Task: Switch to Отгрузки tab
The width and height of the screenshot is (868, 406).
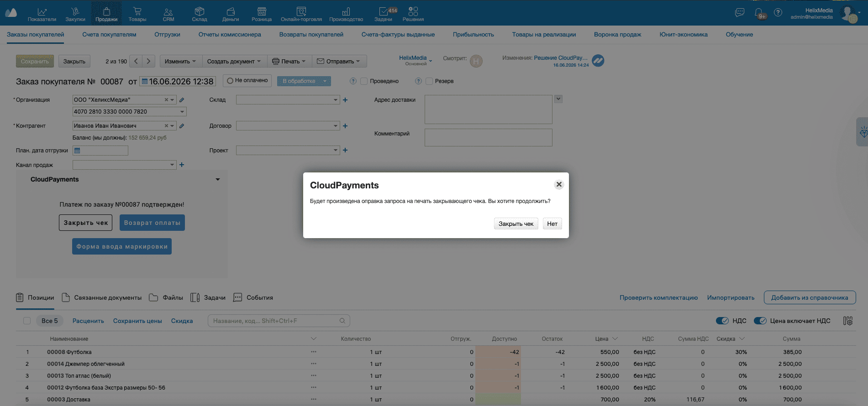Action: [167, 35]
